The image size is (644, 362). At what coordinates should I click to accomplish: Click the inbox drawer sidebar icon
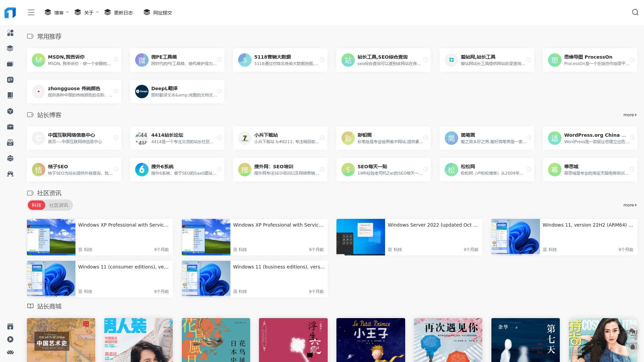(x=10, y=142)
